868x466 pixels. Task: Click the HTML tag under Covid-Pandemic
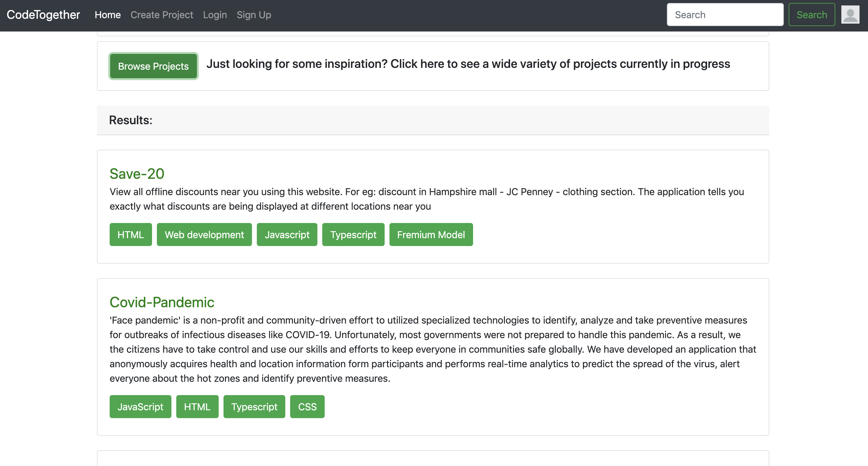click(197, 406)
